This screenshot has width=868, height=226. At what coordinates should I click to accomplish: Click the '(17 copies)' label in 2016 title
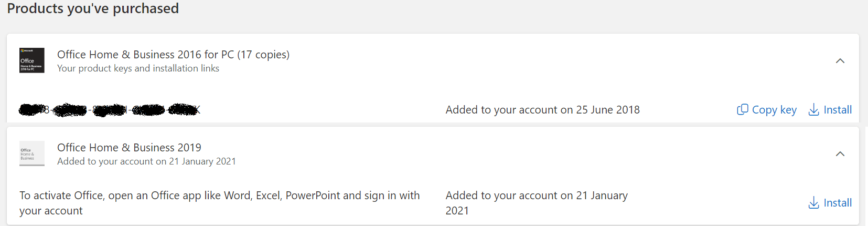point(263,55)
